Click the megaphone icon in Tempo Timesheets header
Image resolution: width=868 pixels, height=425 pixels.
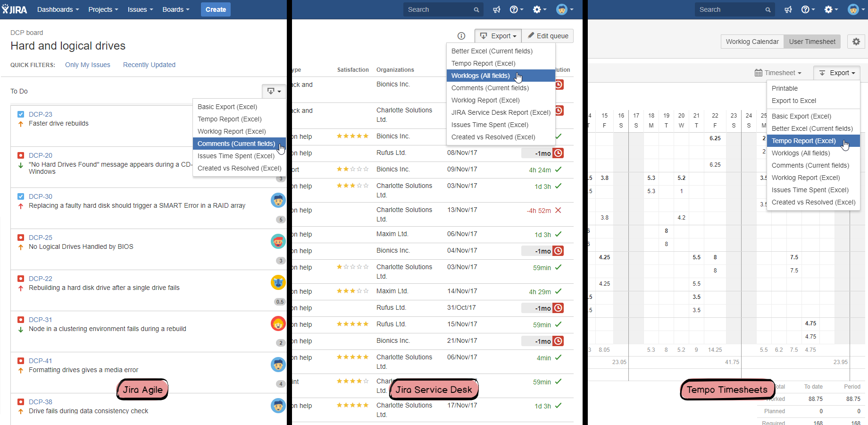pyautogui.click(x=788, y=9)
